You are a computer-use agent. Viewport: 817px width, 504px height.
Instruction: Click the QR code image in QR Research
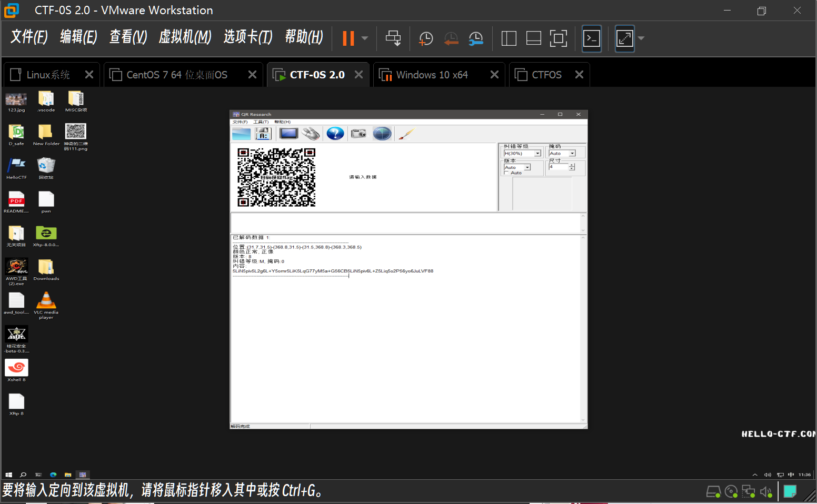point(276,177)
